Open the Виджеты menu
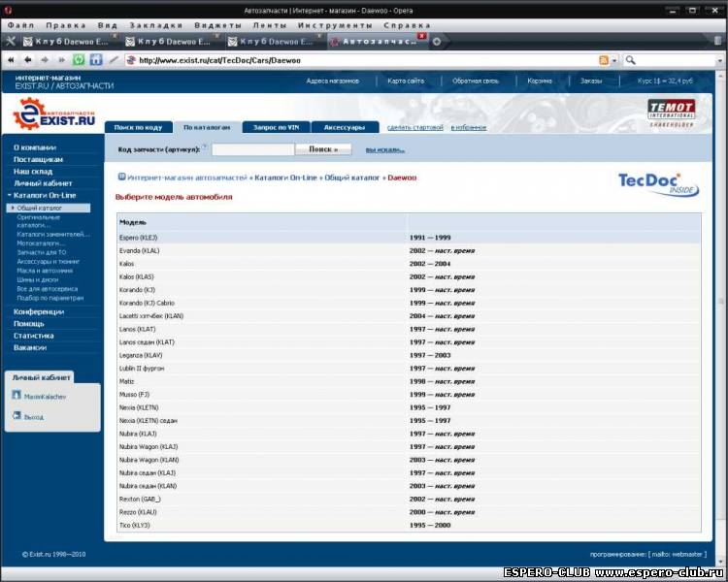 point(217,25)
